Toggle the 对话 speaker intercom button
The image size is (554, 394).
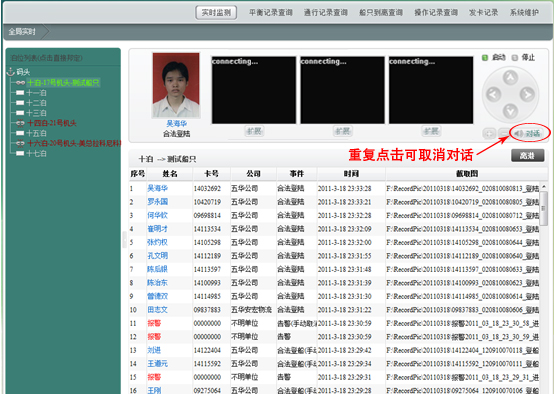click(x=528, y=134)
